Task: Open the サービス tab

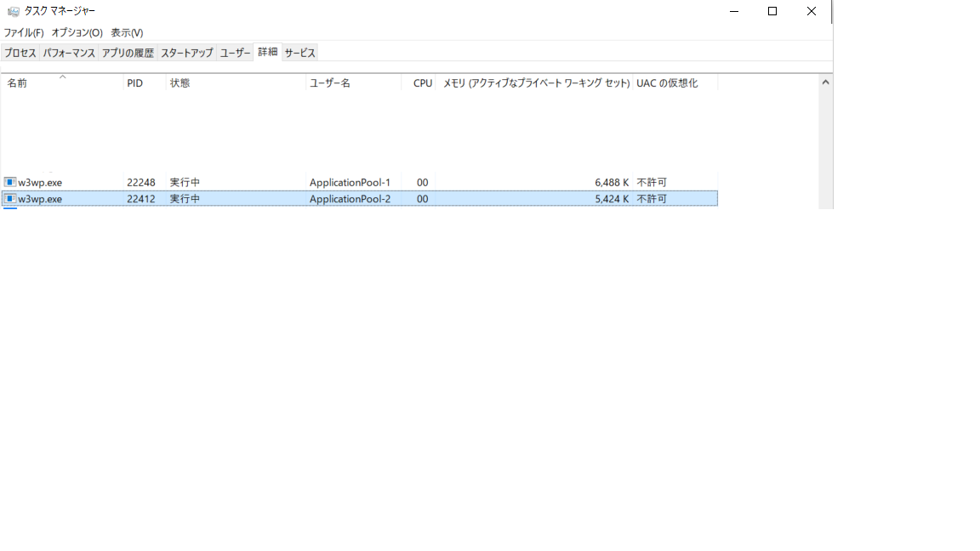Action: (x=298, y=52)
